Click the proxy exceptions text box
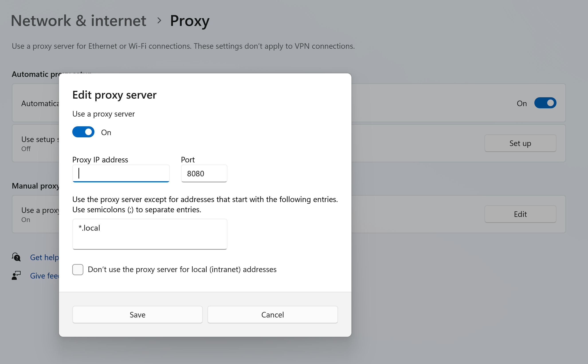The width and height of the screenshot is (588, 364). (150, 234)
